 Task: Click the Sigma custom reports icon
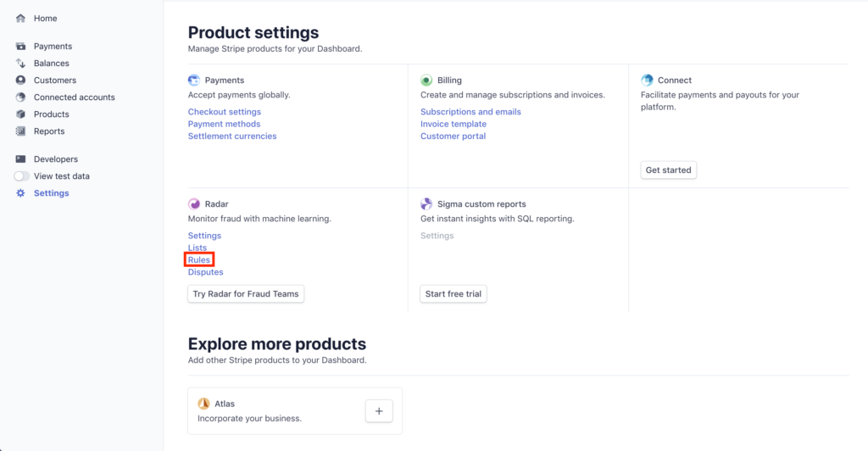click(426, 204)
